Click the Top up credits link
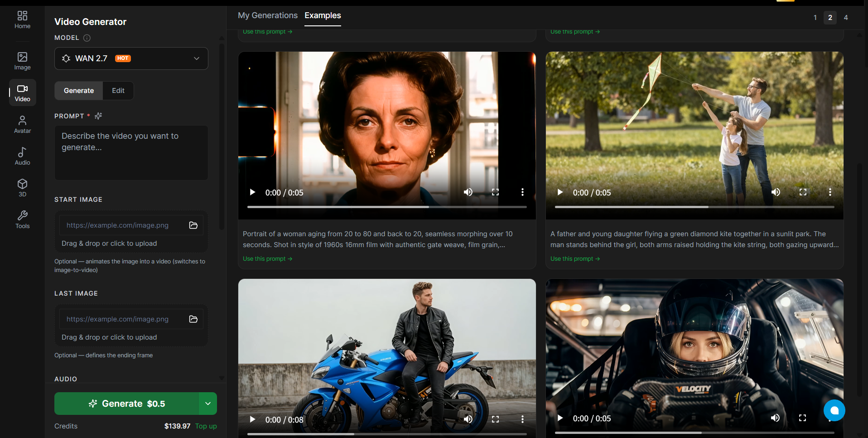Screen dimensions: 868x438 coord(206,426)
